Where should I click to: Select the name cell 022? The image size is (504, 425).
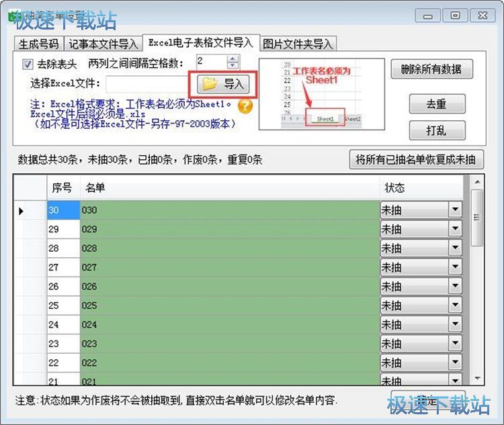point(230,363)
